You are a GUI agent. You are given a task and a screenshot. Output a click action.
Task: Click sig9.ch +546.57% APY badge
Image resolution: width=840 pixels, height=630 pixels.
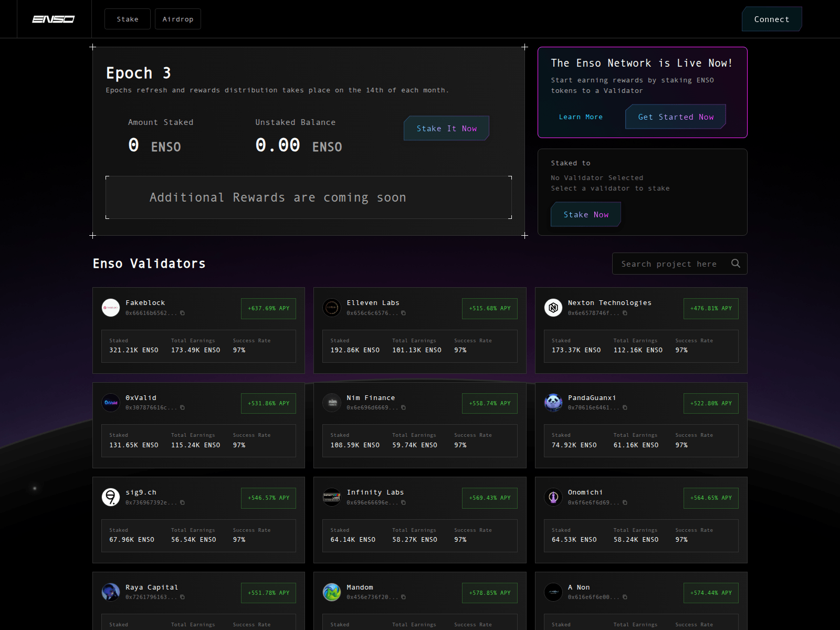tap(268, 498)
